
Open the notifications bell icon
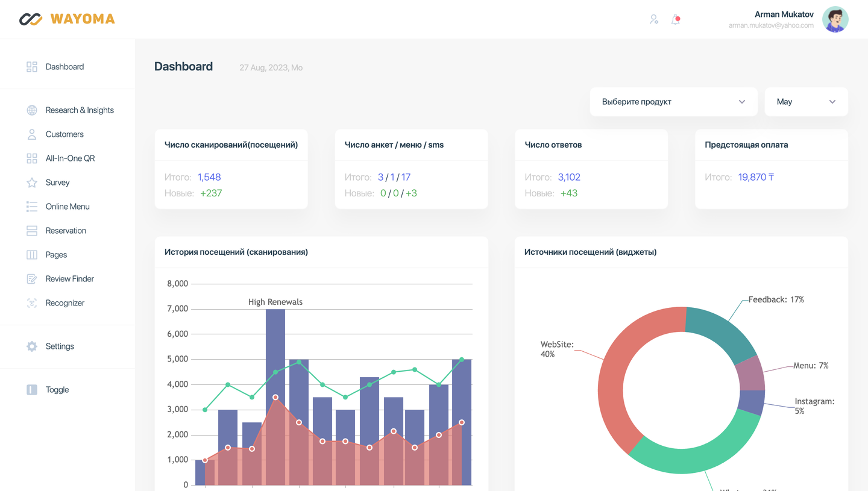pos(676,19)
